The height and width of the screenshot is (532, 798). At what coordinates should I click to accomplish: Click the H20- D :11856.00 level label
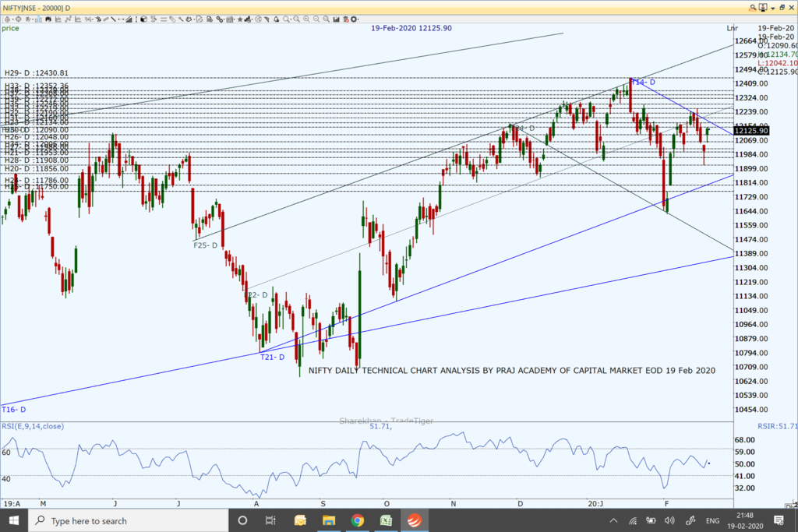pyautogui.click(x=36, y=168)
